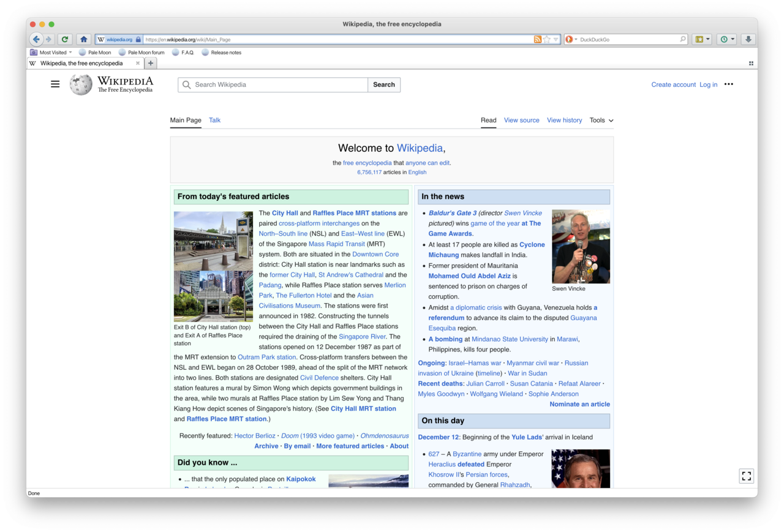Open the Swen Vincke photo thumbnail
This screenshot has width=784, height=532.
pos(581,246)
